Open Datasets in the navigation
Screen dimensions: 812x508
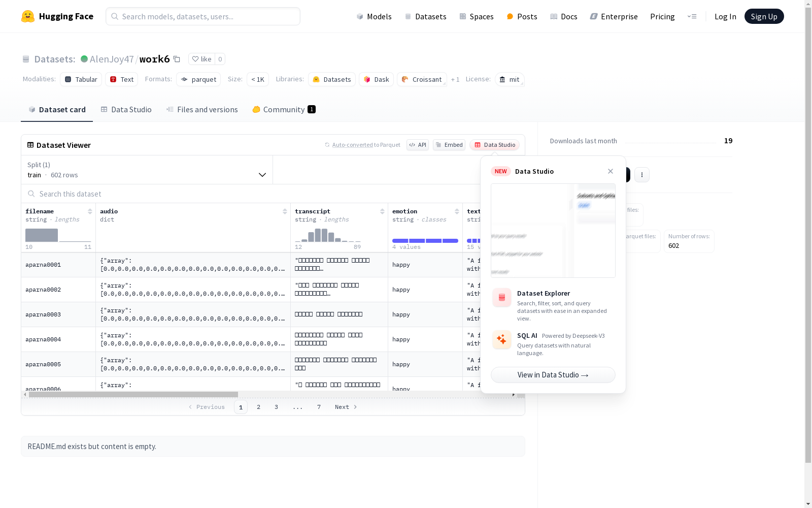tap(425, 16)
